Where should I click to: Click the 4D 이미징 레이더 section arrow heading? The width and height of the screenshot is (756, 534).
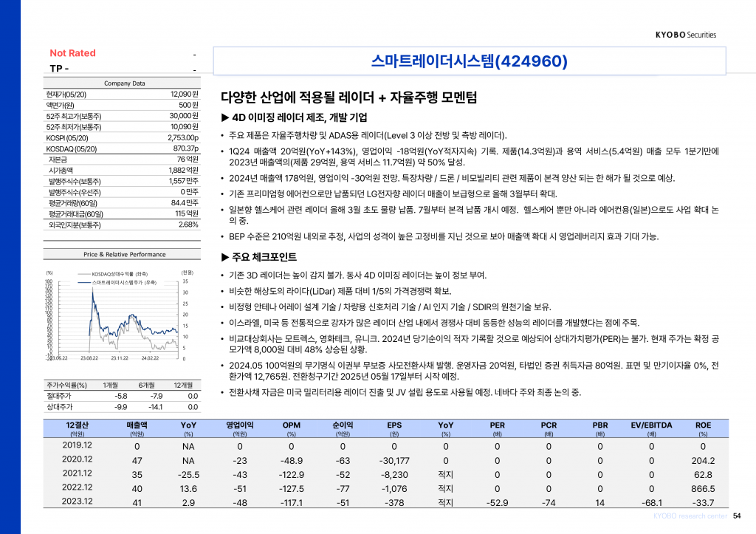[294, 117]
